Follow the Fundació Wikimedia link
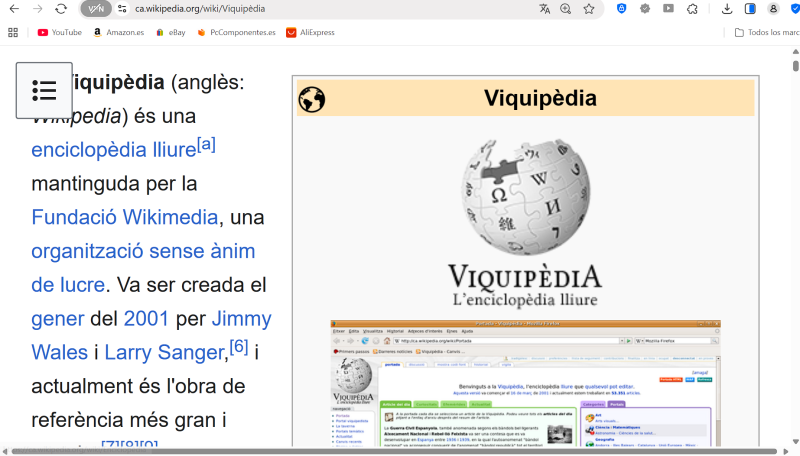The height and width of the screenshot is (456, 800). 125,217
